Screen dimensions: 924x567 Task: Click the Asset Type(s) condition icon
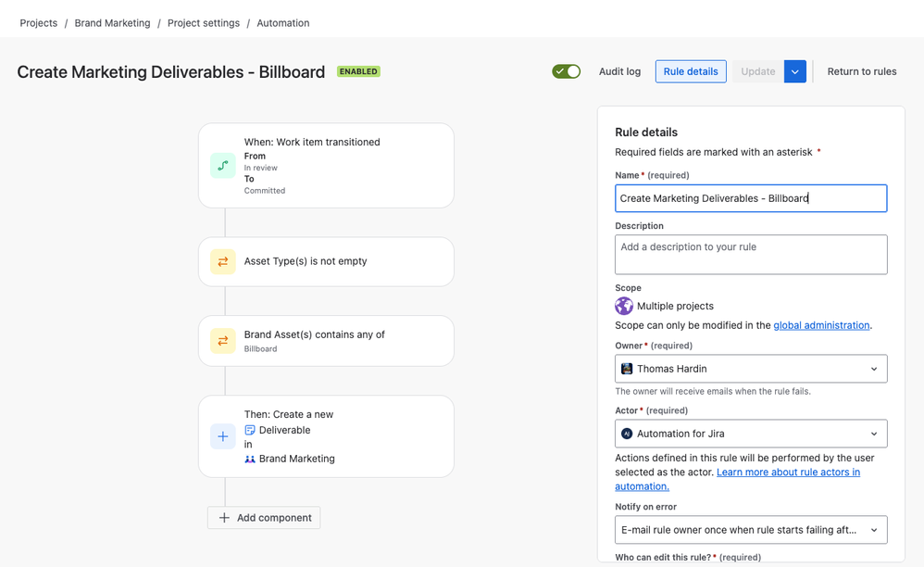tap(223, 261)
